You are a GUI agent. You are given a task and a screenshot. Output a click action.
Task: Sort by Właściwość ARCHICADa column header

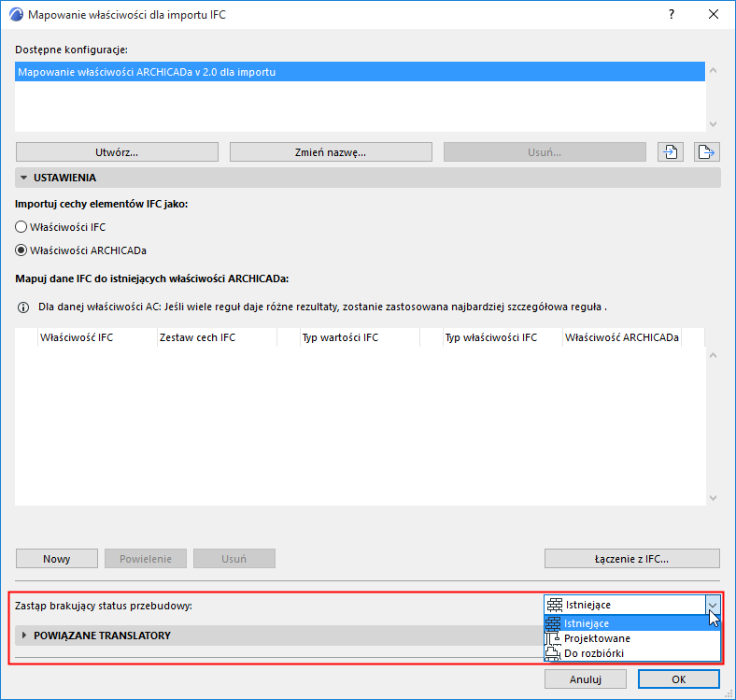[622, 337]
